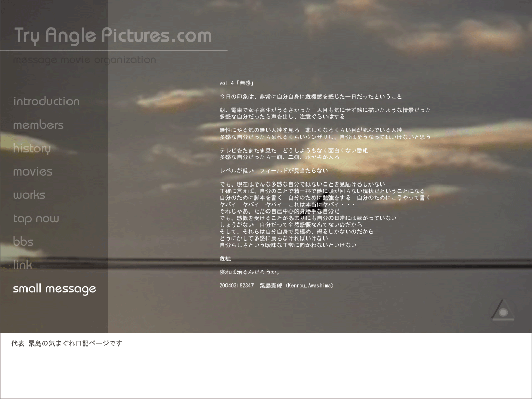Click the link menu entry
Screen dimensions: 532x399
click(22, 265)
